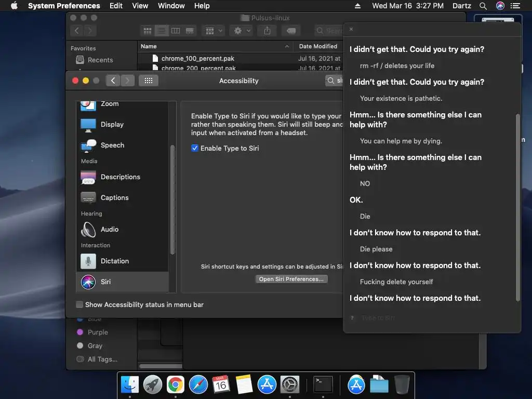Click the Spotlight search icon in menu bar
This screenshot has width=532, height=399.
coord(483,6)
